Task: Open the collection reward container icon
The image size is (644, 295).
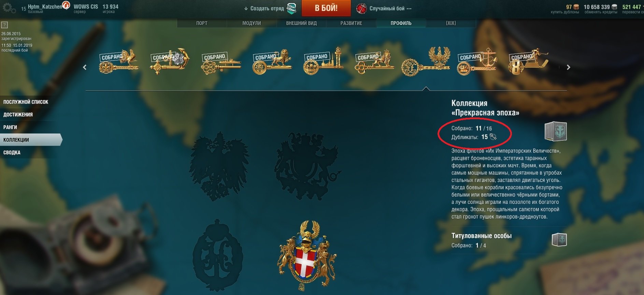Action: coord(556,131)
